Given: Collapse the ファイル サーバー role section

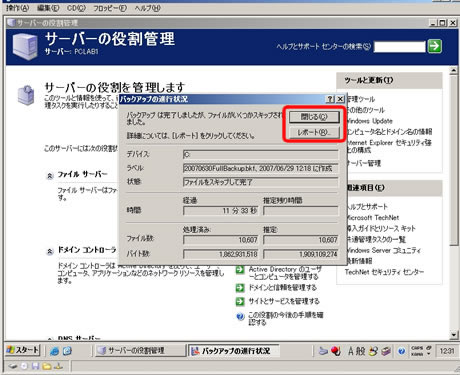Looking at the screenshot, I should [50, 176].
